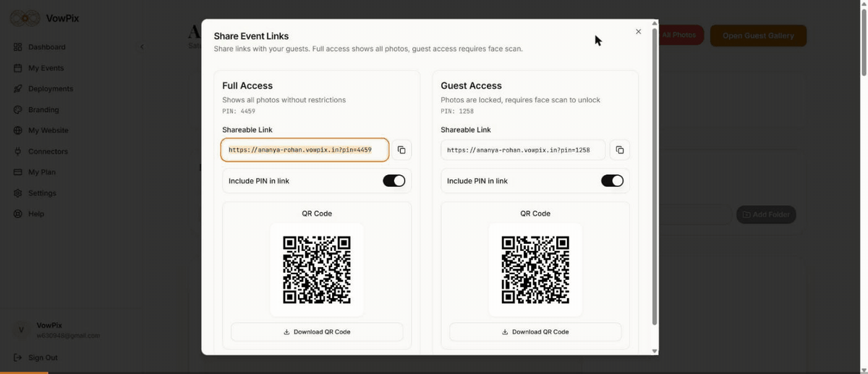This screenshot has height=374, width=868.
Task: Select the Full Access shareable link field
Action: [305, 150]
